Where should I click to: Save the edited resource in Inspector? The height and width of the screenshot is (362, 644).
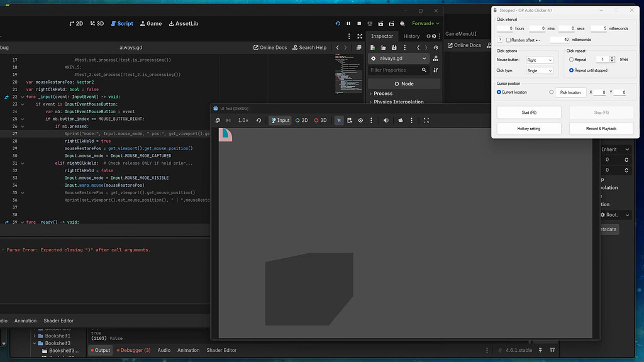[x=394, y=48]
